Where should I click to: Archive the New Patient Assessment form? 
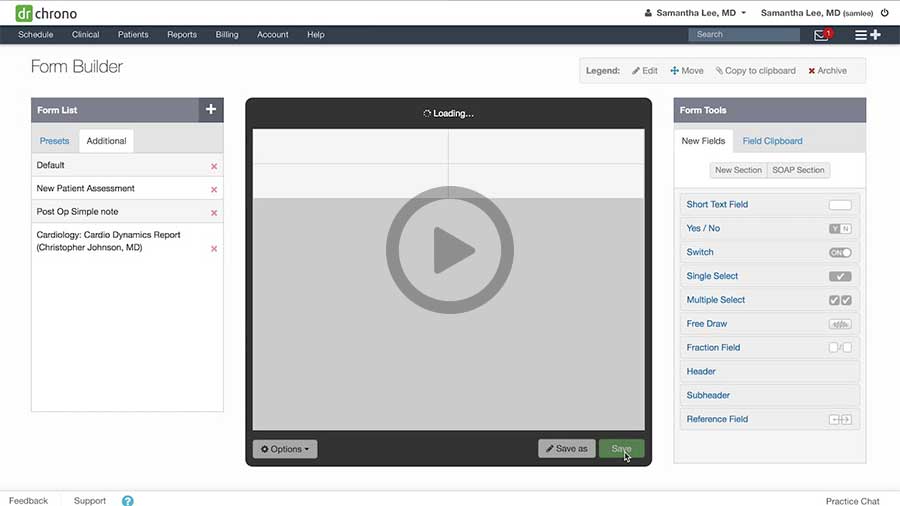pyautogui.click(x=214, y=189)
